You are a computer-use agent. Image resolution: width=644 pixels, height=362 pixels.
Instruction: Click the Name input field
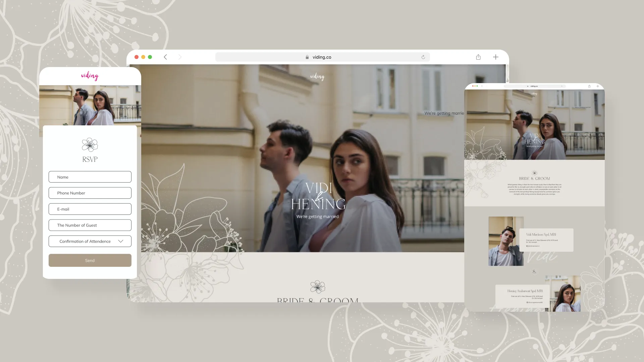click(90, 177)
